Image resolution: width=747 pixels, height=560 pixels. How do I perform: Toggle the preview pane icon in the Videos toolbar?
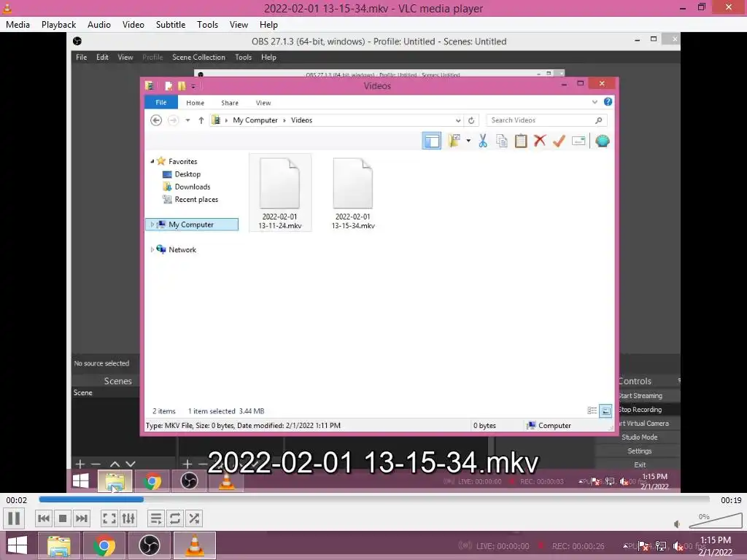(x=432, y=141)
